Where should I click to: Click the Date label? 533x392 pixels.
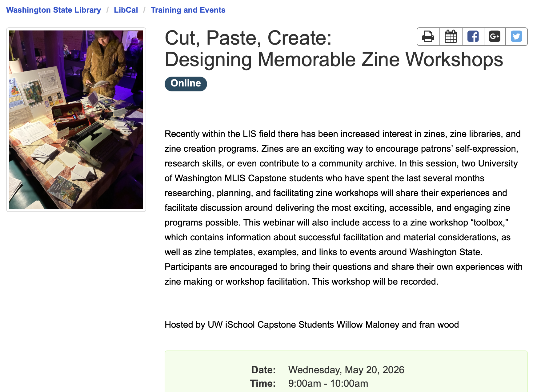coord(263,370)
